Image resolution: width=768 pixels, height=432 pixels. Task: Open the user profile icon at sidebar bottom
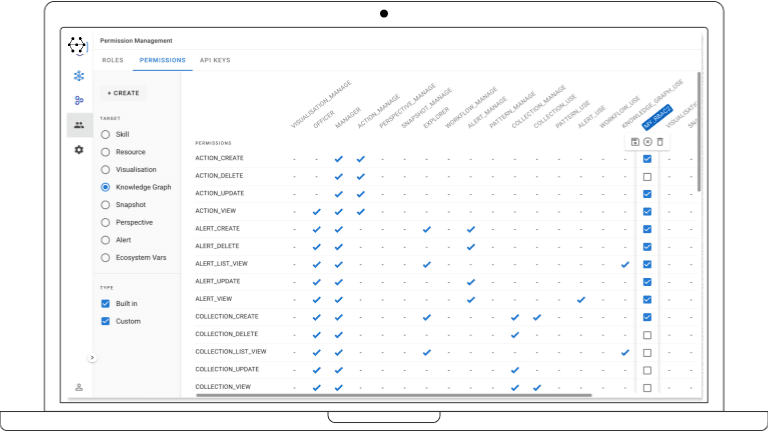tap(79, 387)
